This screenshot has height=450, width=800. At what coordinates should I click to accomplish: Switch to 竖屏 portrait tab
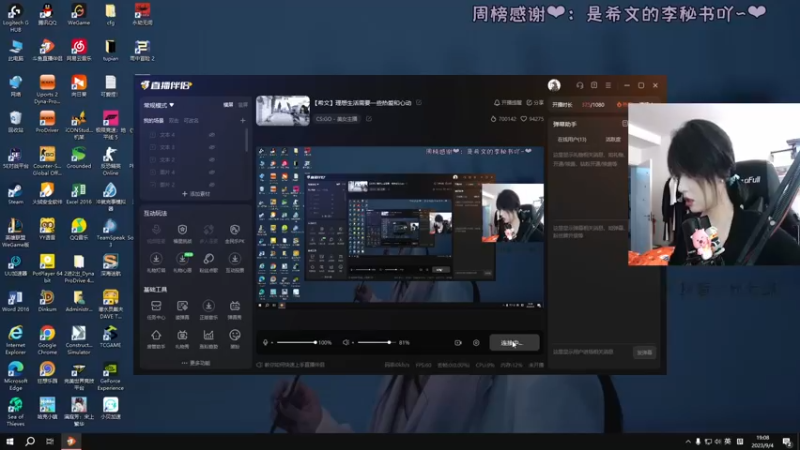[243, 105]
